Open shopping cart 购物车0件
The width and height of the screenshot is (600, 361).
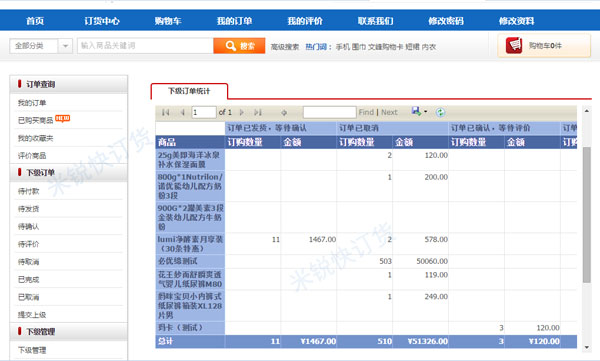click(x=544, y=46)
